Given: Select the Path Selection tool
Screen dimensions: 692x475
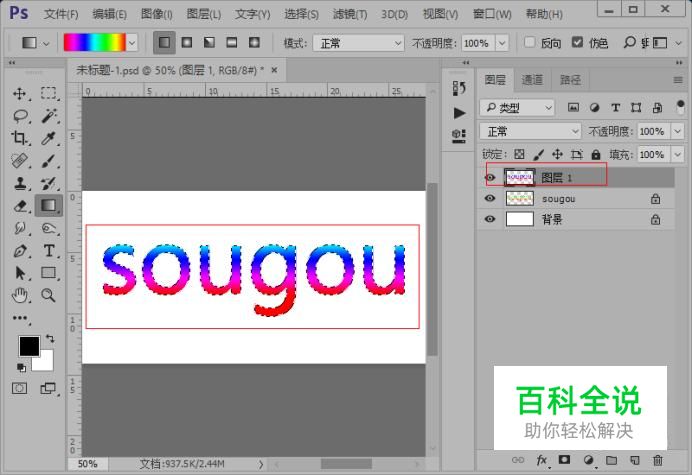Looking at the screenshot, I should click(x=19, y=273).
